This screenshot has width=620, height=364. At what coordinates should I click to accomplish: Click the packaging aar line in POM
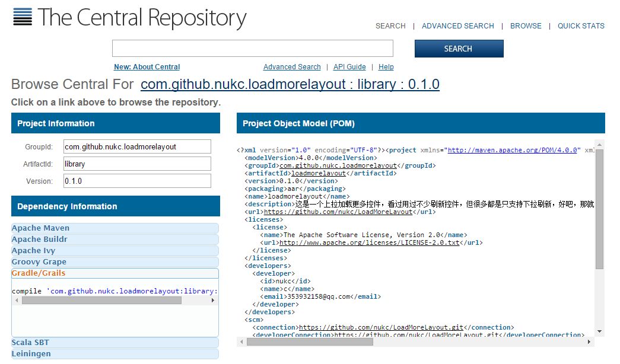point(295,189)
